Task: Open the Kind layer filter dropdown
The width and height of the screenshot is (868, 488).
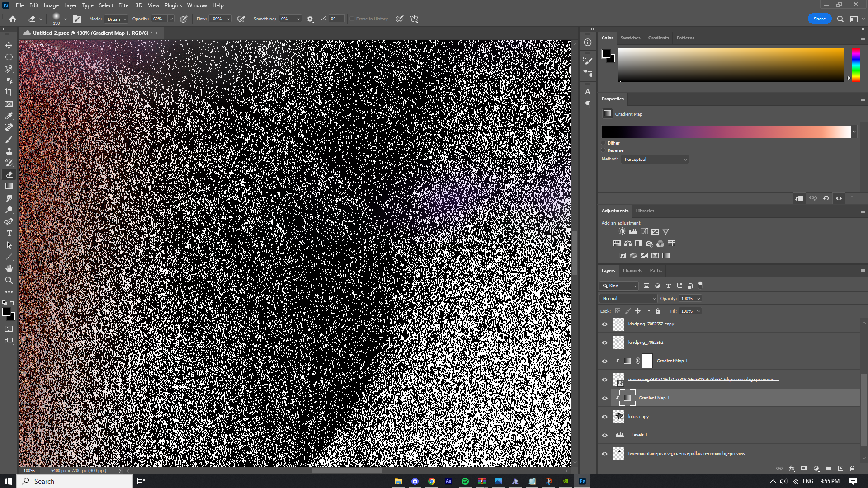Action: (x=619, y=286)
